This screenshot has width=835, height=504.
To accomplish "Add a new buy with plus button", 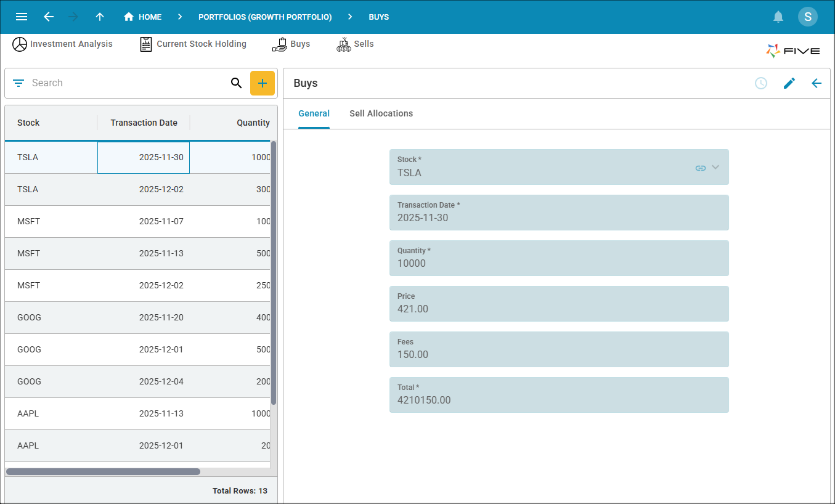I will click(x=263, y=83).
